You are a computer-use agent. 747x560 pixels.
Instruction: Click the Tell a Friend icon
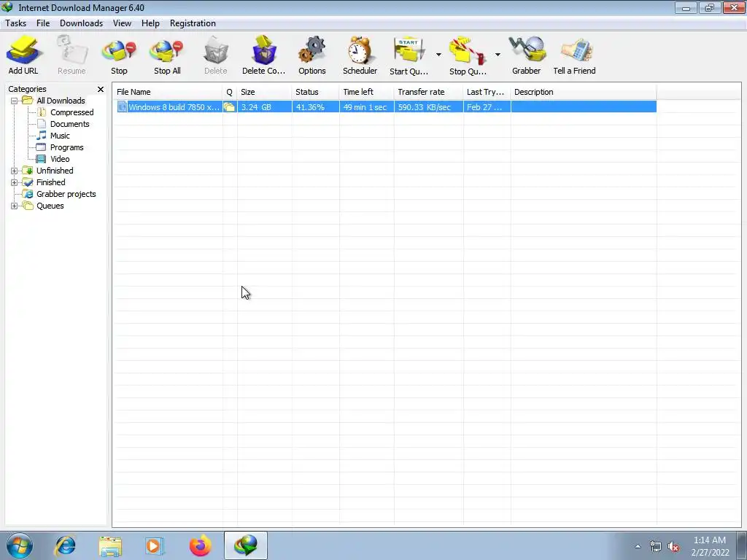(x=576, y=50)
